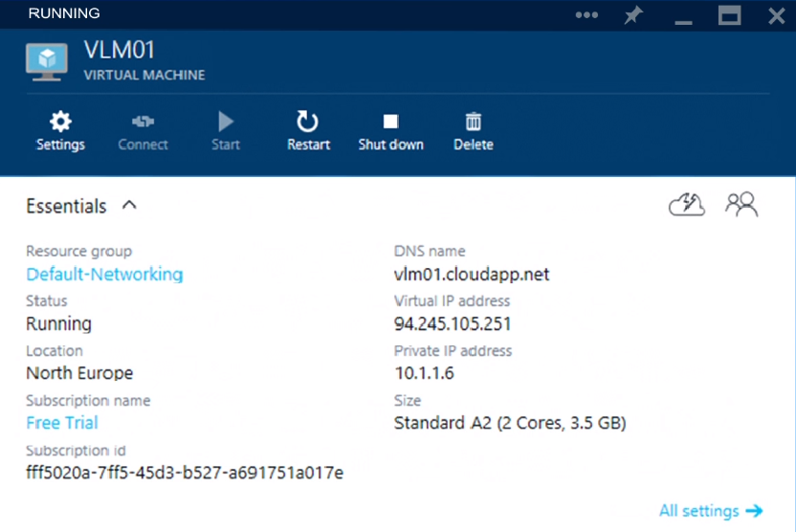Click the Connect command icon
Image resolution: width=796 pixels, height=532 pixels.
coord(143,122)
